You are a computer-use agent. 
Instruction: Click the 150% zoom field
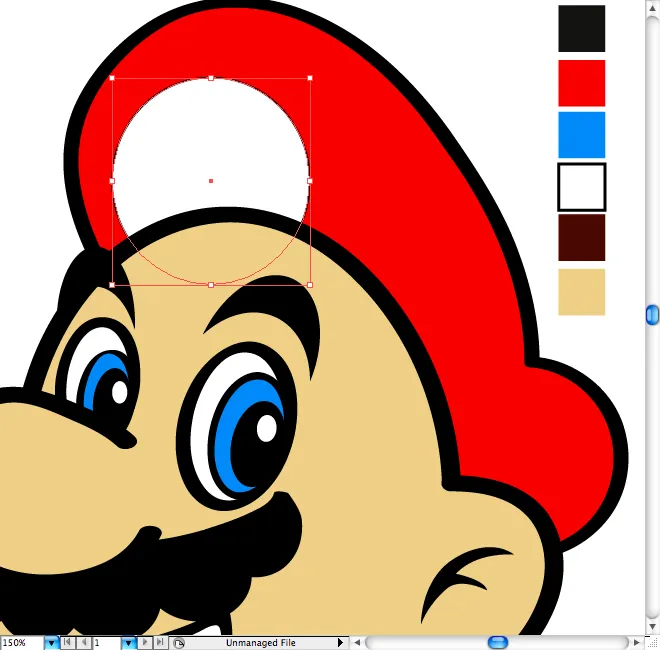pos(22,643)
